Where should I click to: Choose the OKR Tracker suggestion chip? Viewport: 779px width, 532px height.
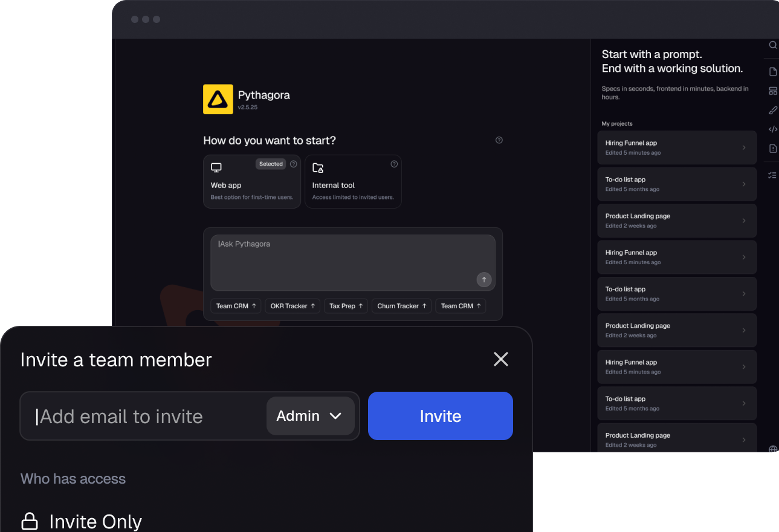293,306
